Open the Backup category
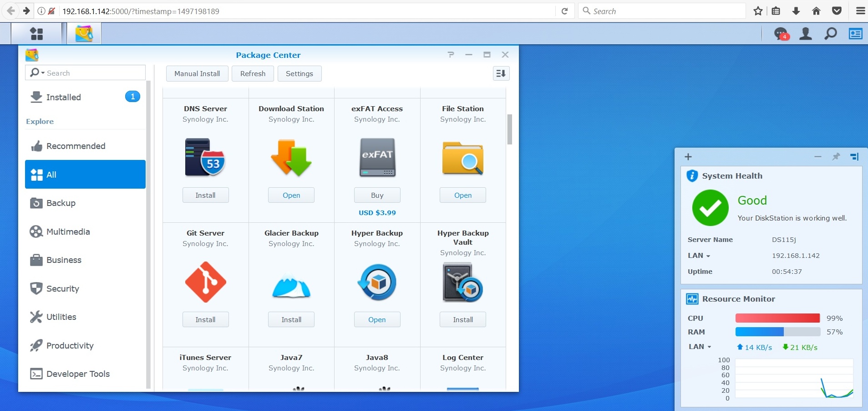 click(x=85, y=203)
